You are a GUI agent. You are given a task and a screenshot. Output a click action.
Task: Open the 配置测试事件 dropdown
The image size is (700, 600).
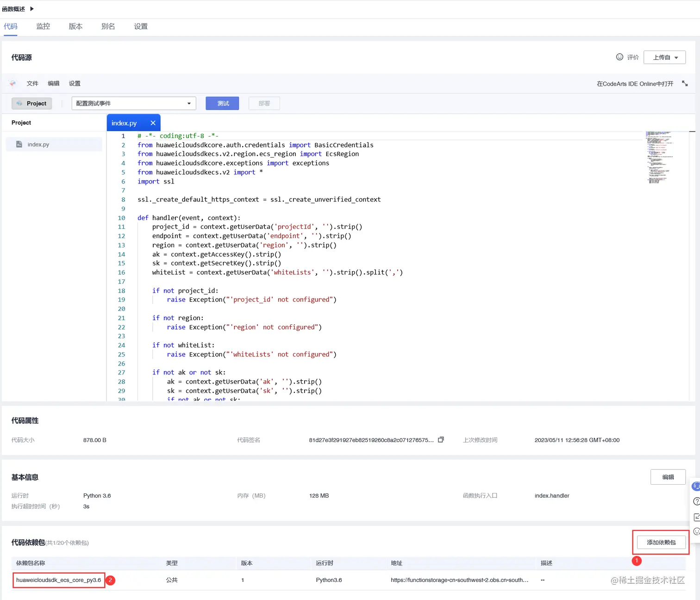point(134,103)
